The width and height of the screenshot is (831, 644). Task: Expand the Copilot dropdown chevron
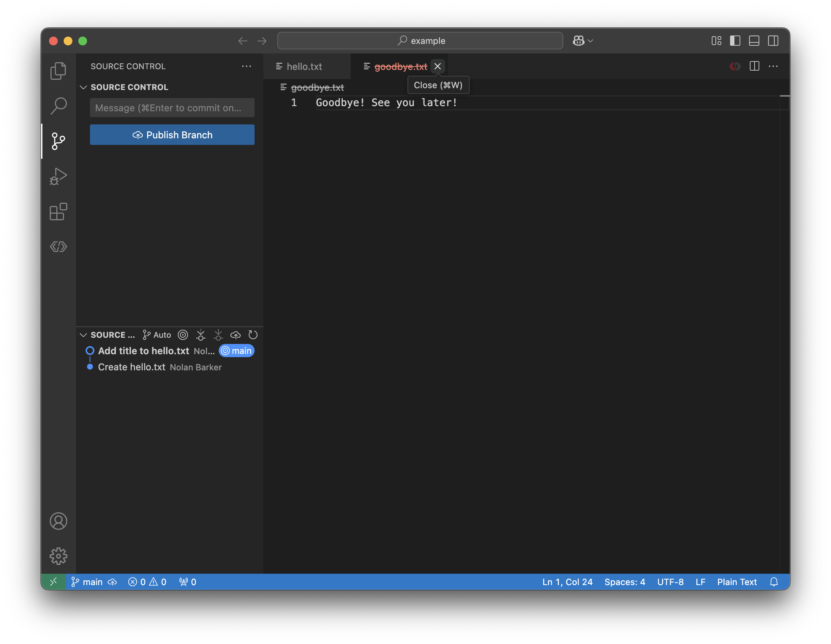(x=591, y=41)
